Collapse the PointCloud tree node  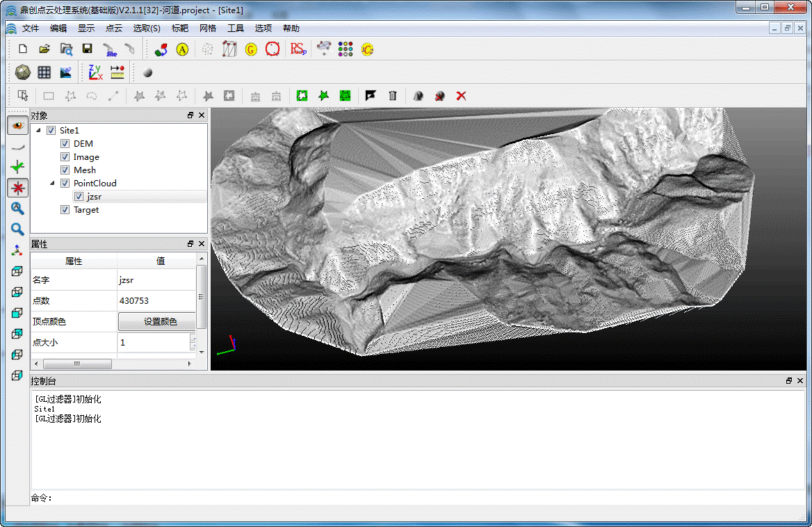pyautogui.click(x=52, y=184)
